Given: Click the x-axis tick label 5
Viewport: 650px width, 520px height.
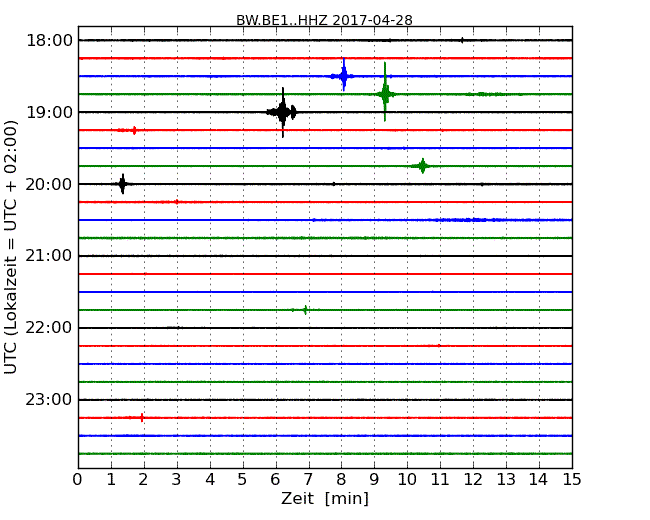Looking at the screenshot, I should [x=243, y=479].
